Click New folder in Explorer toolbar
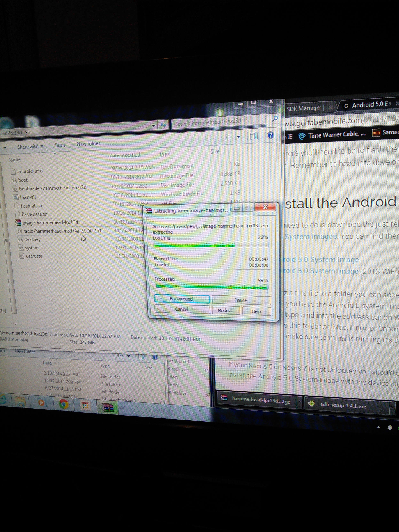 click(x=88, y=144)
